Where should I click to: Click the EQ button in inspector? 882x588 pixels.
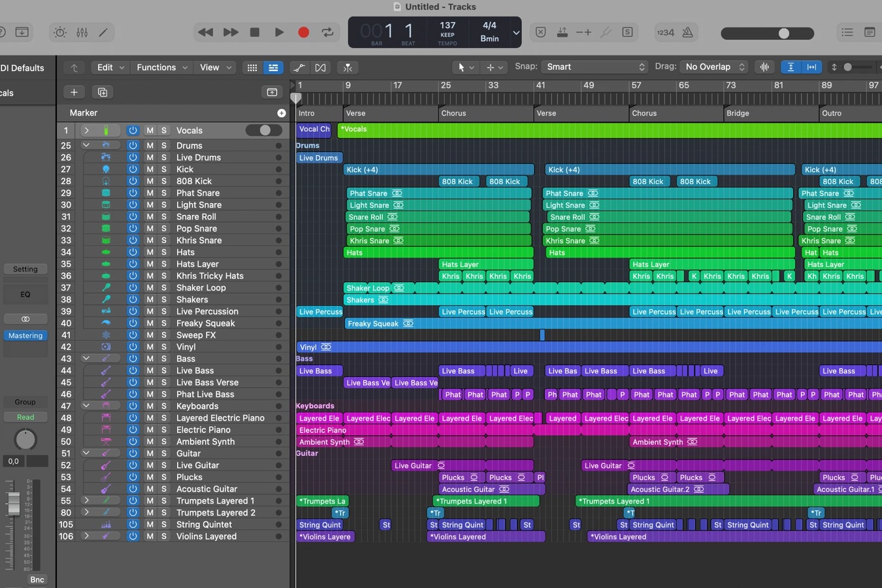pyautogui.click(x=25, y=294)
